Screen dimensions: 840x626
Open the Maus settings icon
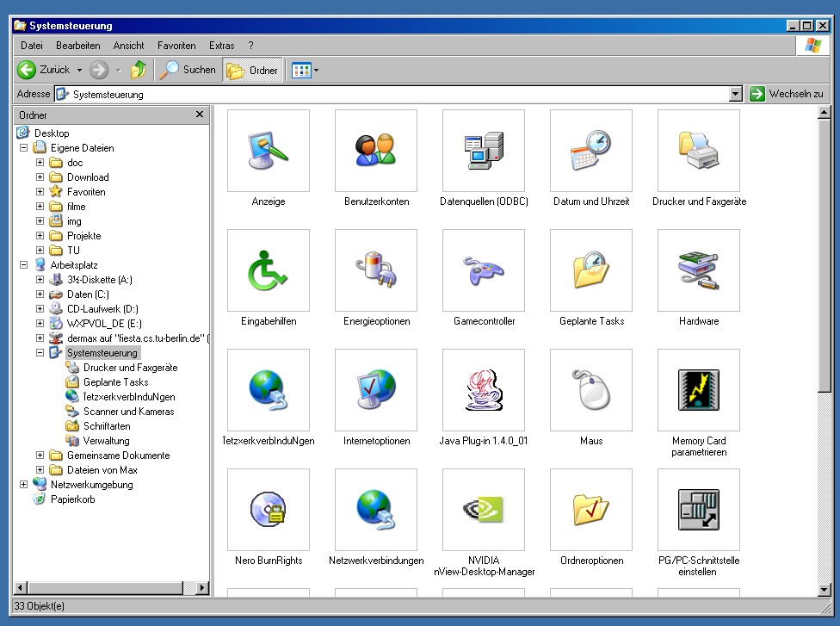tap(590, 390)
